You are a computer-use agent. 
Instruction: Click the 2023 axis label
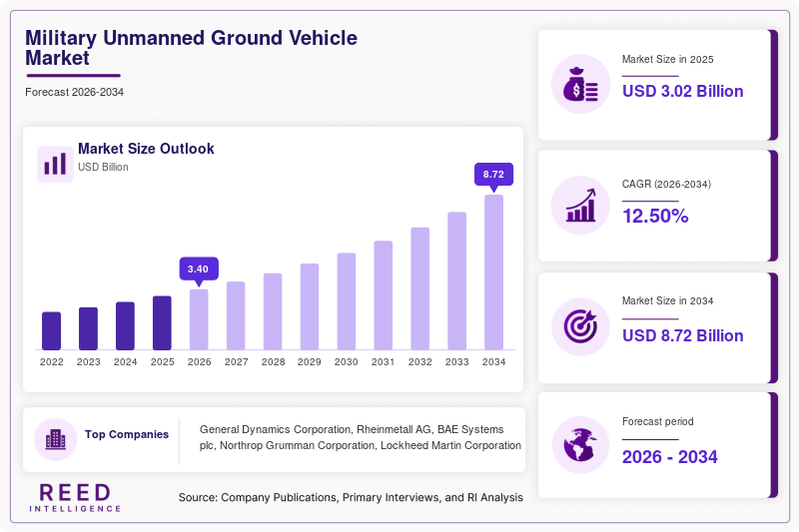(88, 362)
